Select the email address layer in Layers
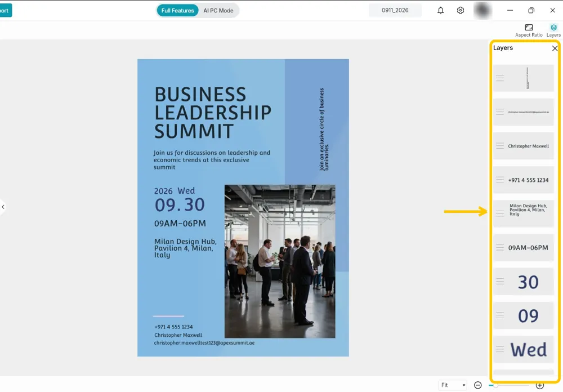563x392 pixels. 523,112
